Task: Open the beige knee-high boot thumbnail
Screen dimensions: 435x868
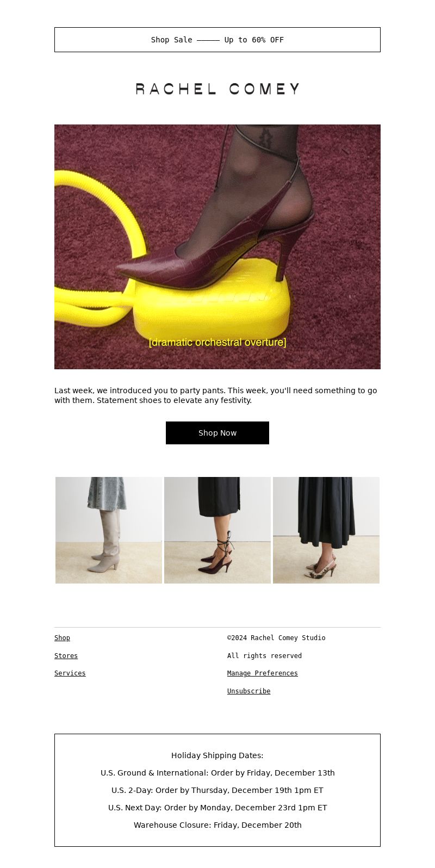Action: point(109,530)
